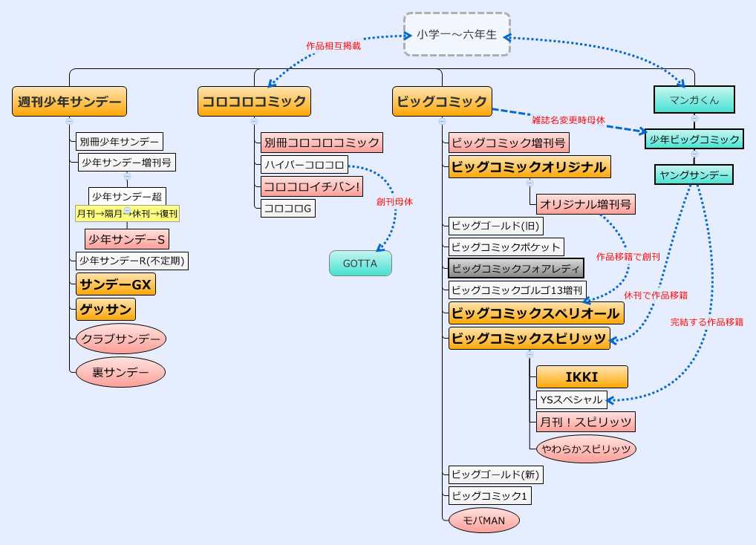Select the YSスペシャル node
The height and width of the screenshot is (545, 756).
(x=571, y=400)
